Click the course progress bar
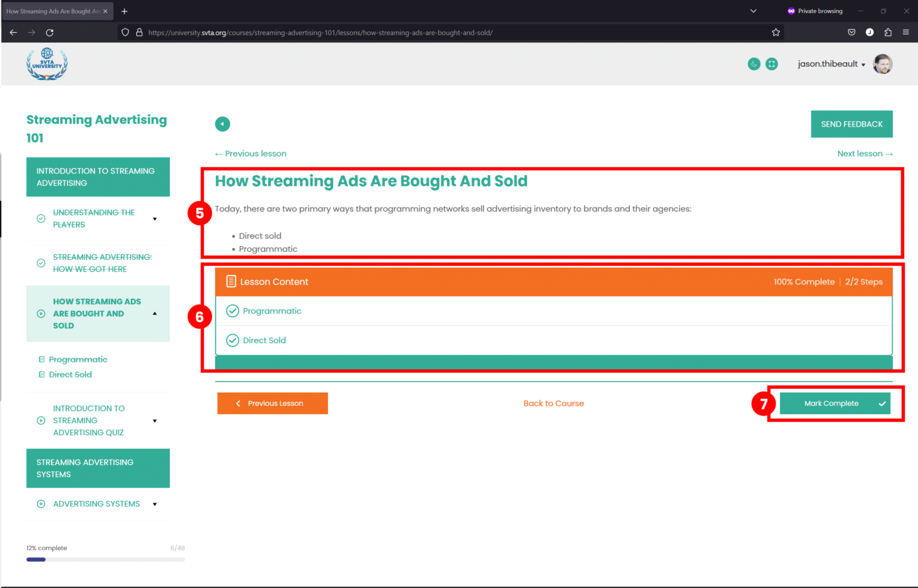This screenshot has width=918, height=588. click(x=105, y=559)
